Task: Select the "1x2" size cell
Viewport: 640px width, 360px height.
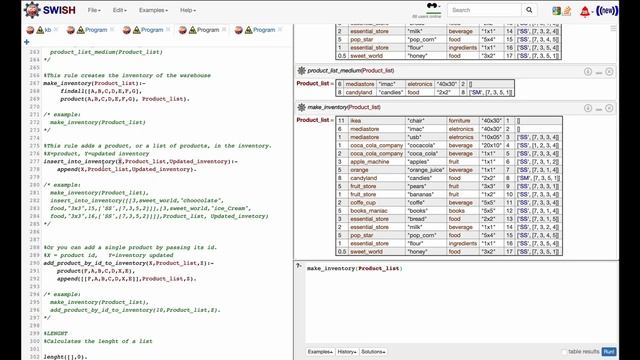Action: coord(491,194)
